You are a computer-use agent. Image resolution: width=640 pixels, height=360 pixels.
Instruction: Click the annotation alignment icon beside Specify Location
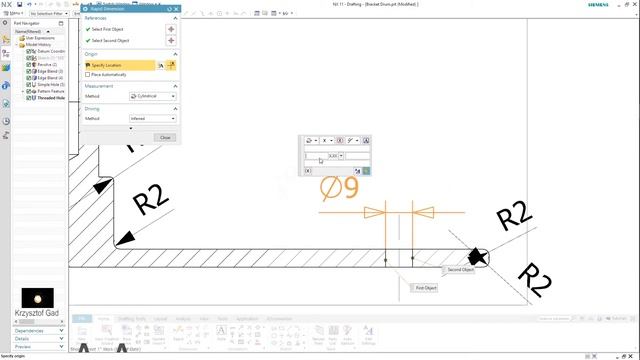pos(171,65)
